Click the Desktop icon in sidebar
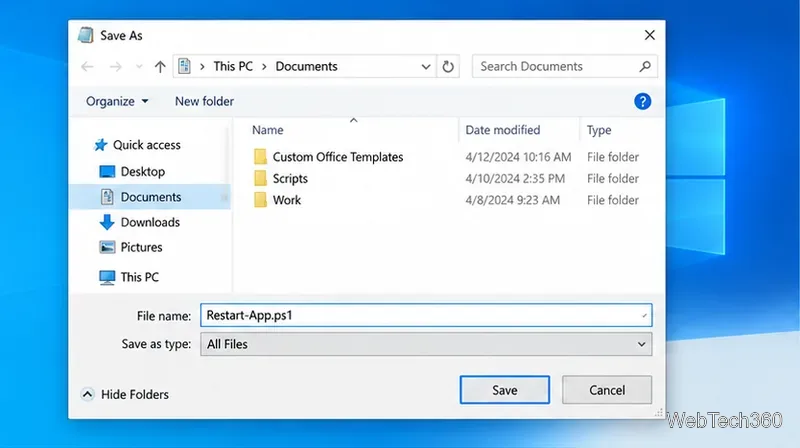800x448 pixels. click(107, 171)
